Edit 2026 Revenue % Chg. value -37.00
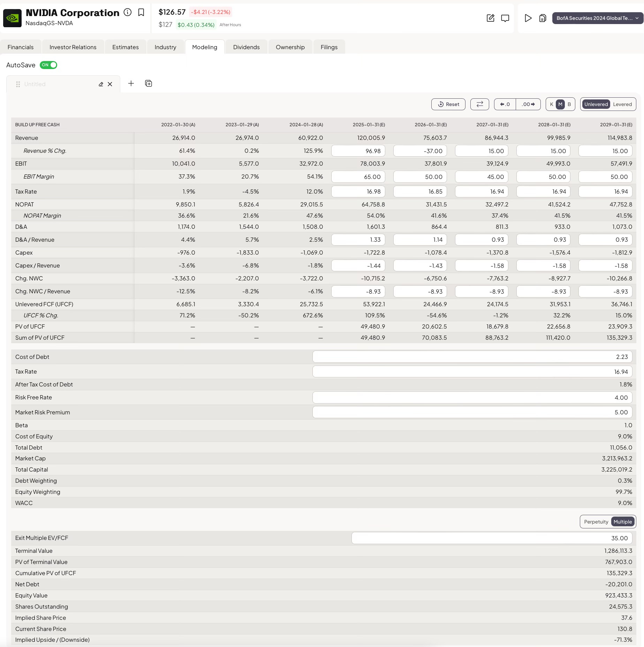The image size is (644, 647). tap(420, 151)
